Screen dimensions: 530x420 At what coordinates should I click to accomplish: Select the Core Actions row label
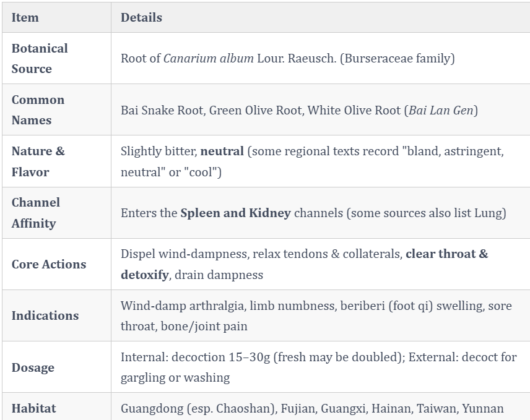point(49,264)
